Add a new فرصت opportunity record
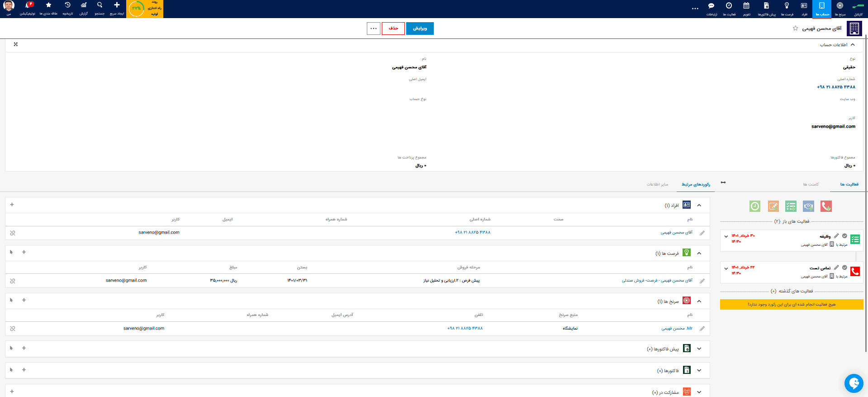The image size is (868, 397). (24, 252)
